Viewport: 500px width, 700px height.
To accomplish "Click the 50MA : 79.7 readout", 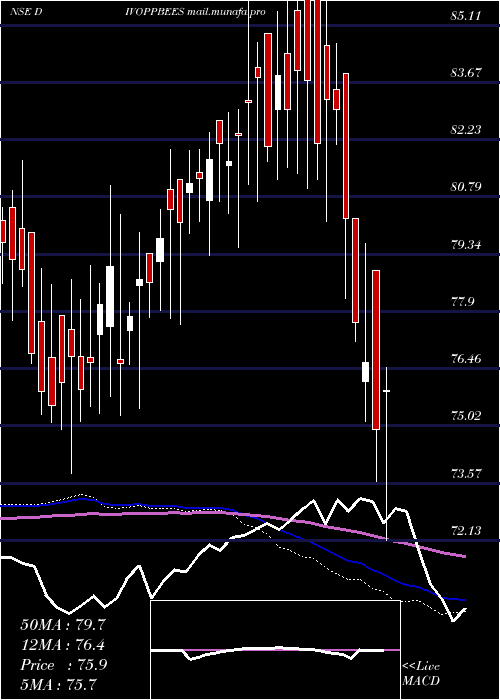I will click(x=63, y=624).
